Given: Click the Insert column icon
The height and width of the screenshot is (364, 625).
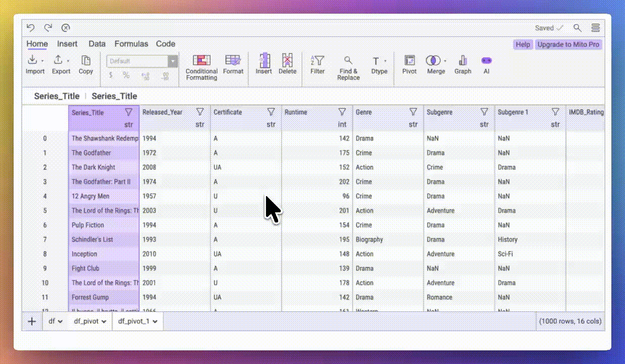Looking at the screenshot, I should (x=263, y=64).
